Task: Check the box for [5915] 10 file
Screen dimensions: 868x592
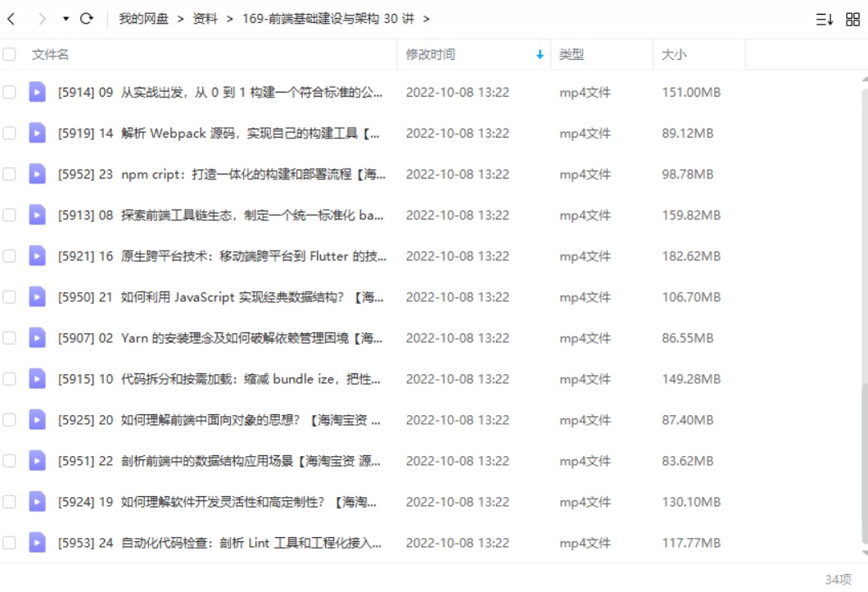Action: [9, 379]
